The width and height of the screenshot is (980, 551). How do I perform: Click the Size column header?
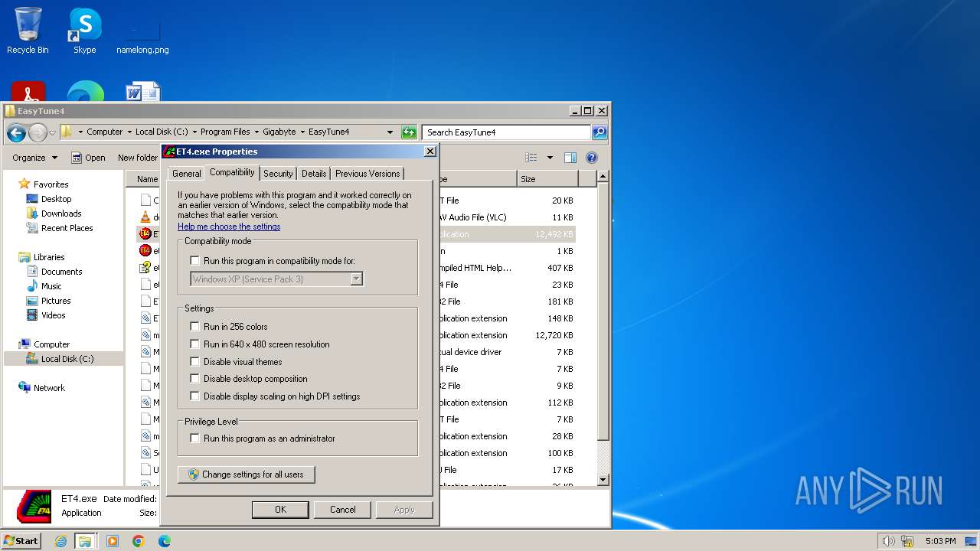[x=547, y=179]
